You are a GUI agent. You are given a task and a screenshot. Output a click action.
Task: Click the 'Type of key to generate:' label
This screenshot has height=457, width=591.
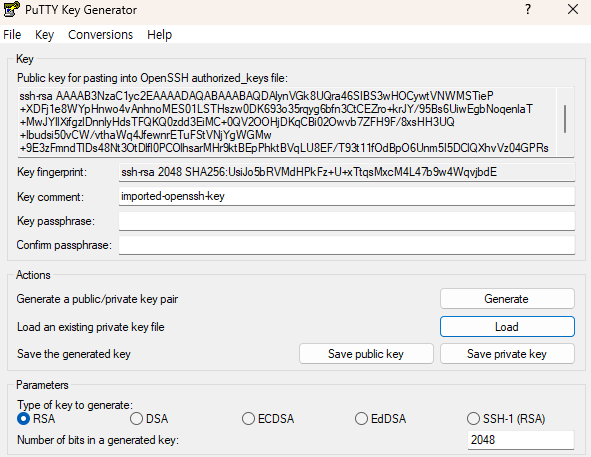(75, 405)
